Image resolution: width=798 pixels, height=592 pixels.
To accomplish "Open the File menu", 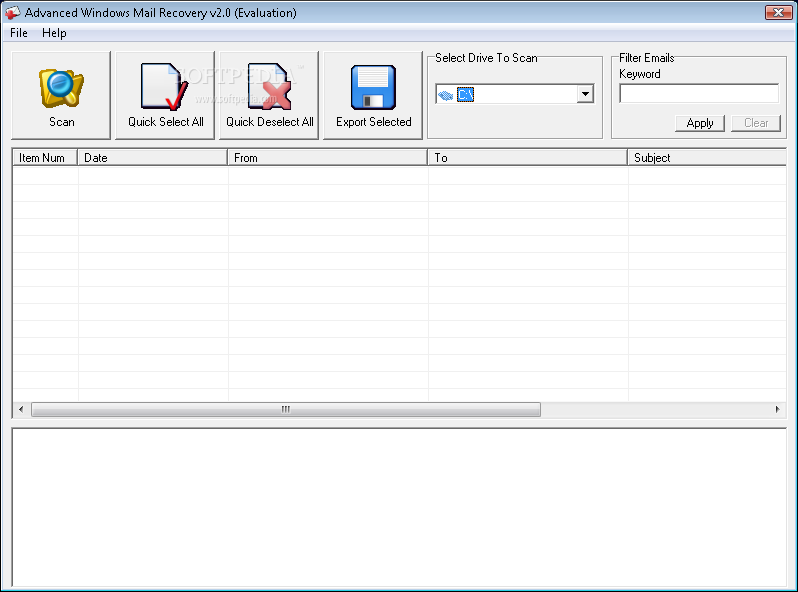I will click(19, 33).
